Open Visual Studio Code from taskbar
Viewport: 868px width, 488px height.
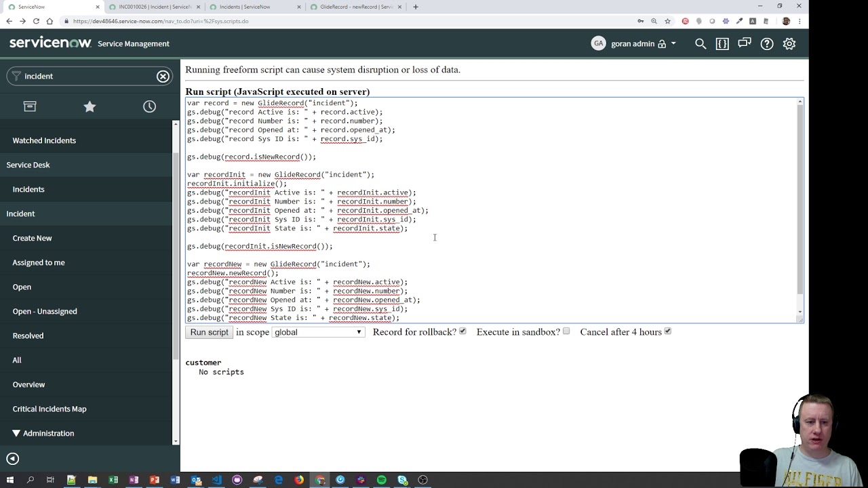tap(216, 480)
